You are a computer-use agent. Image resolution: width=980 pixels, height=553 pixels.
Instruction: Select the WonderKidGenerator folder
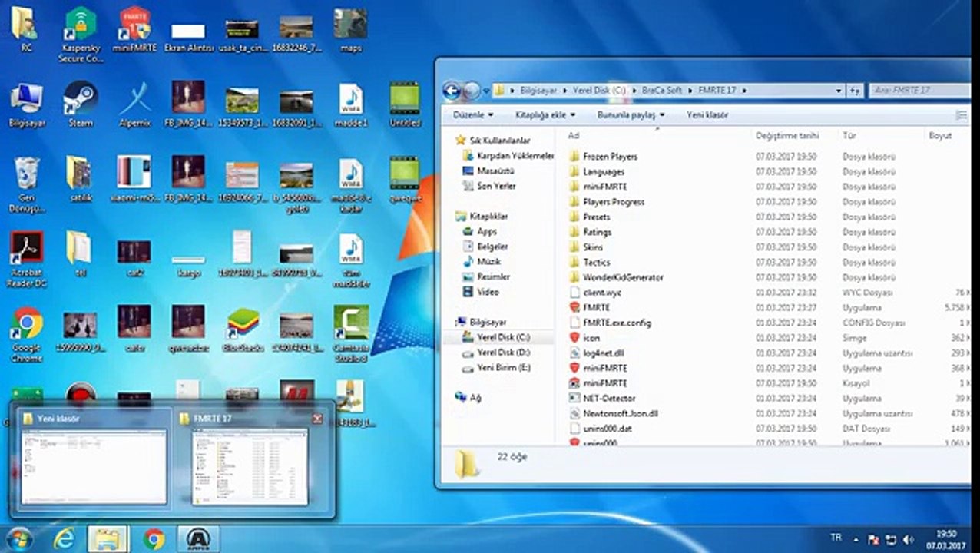coord(616,277)
